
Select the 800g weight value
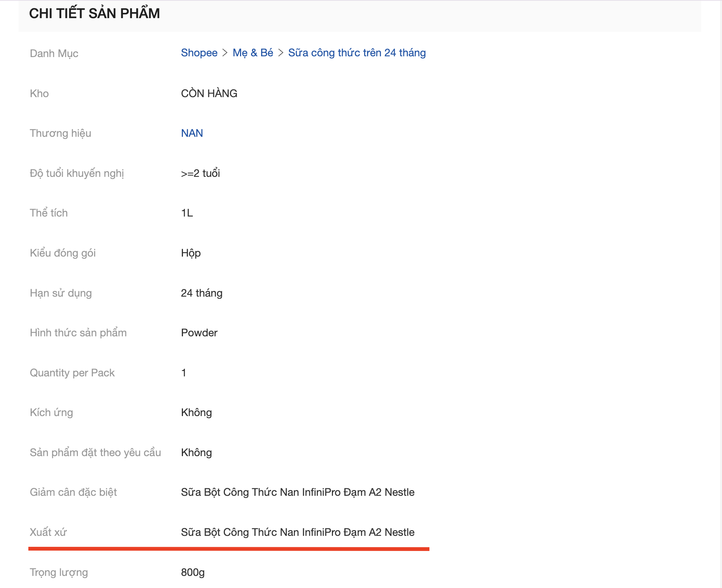193,572
